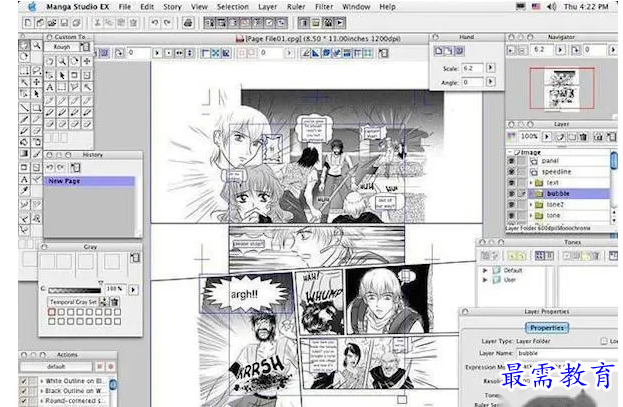Click the New Page icon in top toolbar

point(27,23)
